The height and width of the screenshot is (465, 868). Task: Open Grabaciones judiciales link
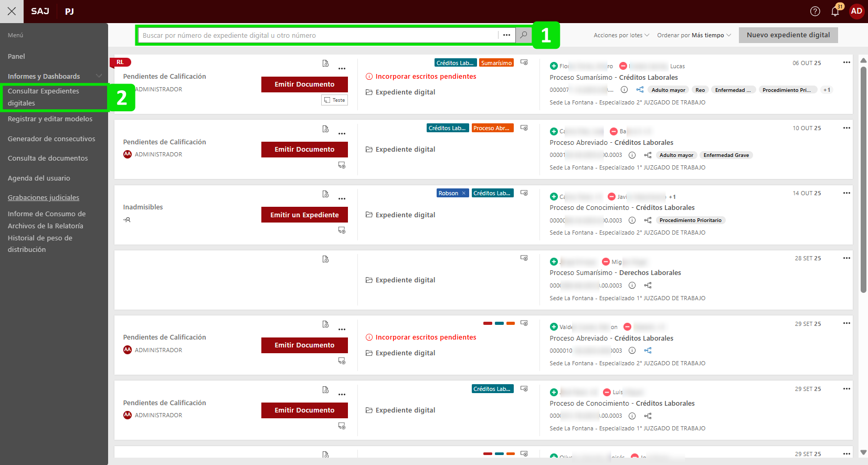(44, 198)
